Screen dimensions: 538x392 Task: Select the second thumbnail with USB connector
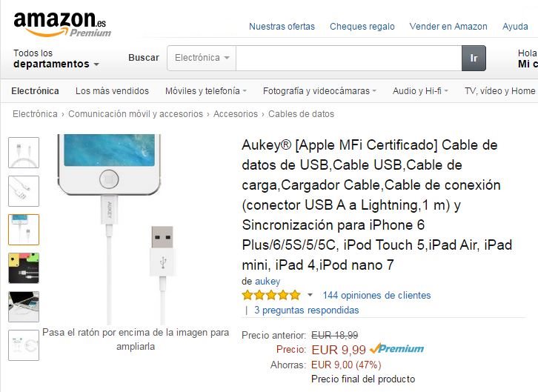coord(24,191)
